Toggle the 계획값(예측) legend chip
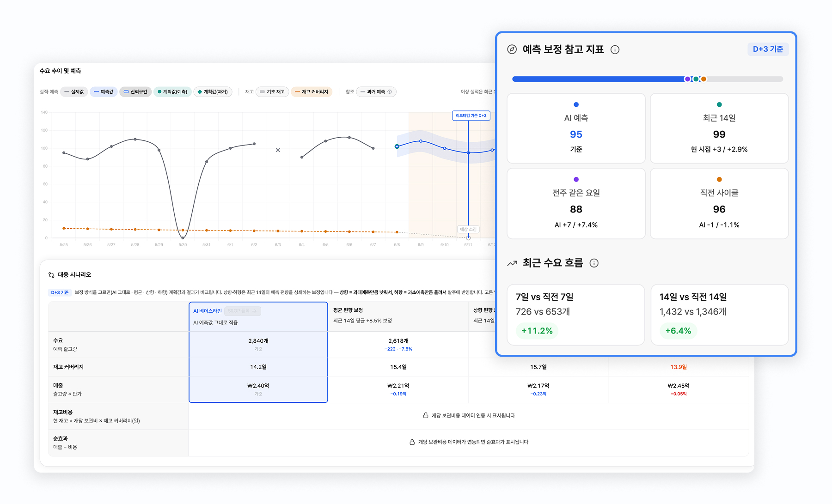 coord(172,92)
